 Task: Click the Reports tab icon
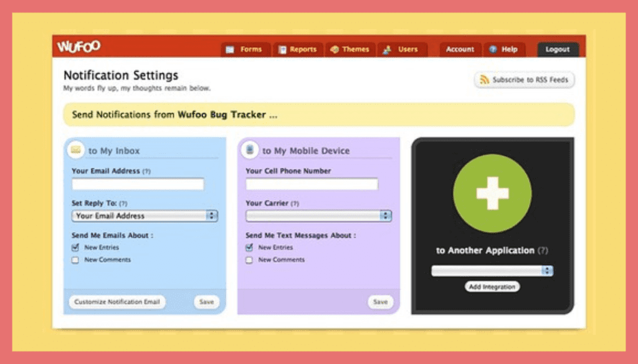(x=282, y=50)
